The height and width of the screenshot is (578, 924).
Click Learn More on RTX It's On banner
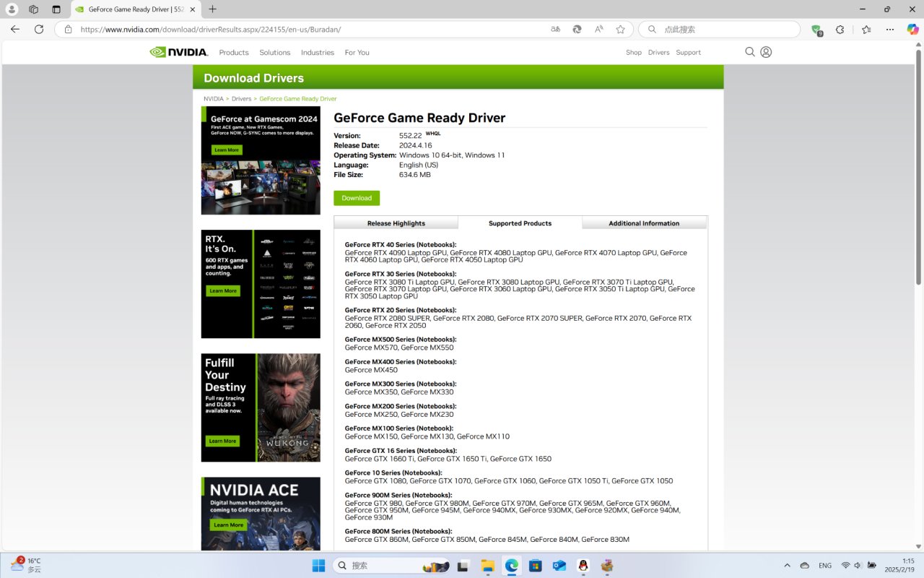pyautogui.click(x=222, y=290)
